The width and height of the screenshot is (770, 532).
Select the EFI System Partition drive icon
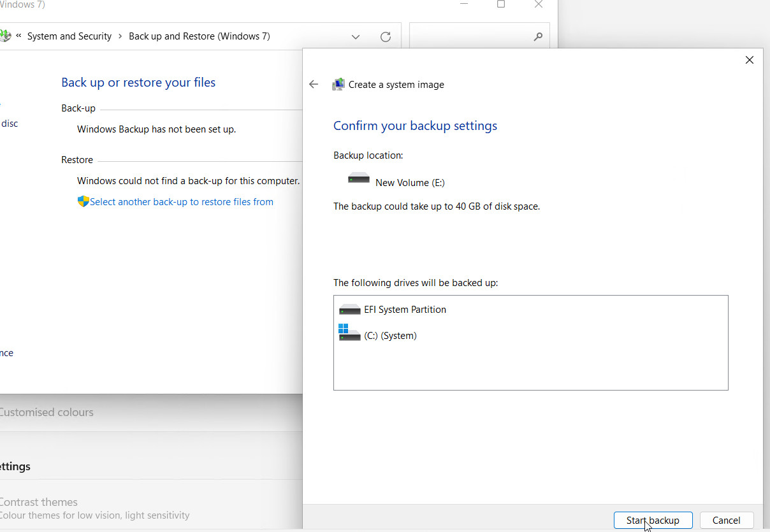click(350, 310)
